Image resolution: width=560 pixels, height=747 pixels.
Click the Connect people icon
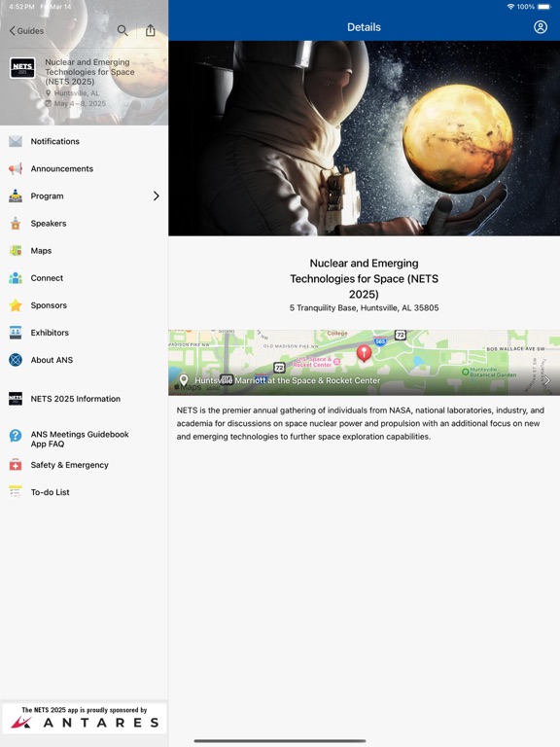coord(16,278)
